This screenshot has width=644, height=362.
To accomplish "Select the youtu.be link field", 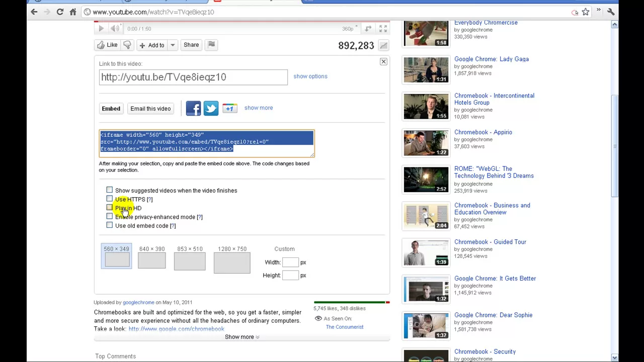I will coord(193,77).
